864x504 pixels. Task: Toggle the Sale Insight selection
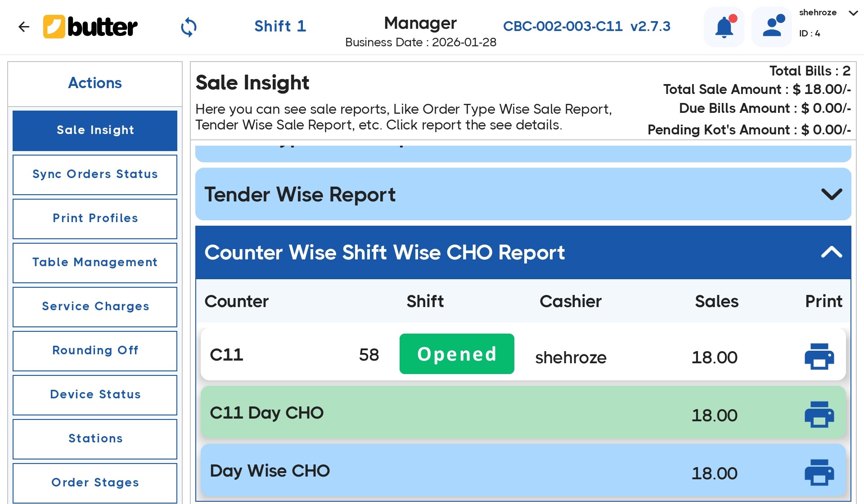click(x=95, y=130)
